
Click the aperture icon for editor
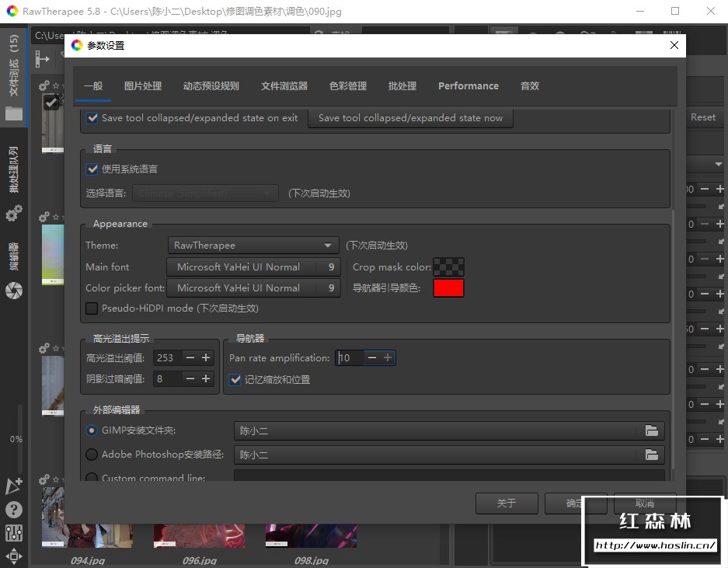[14, 291]
